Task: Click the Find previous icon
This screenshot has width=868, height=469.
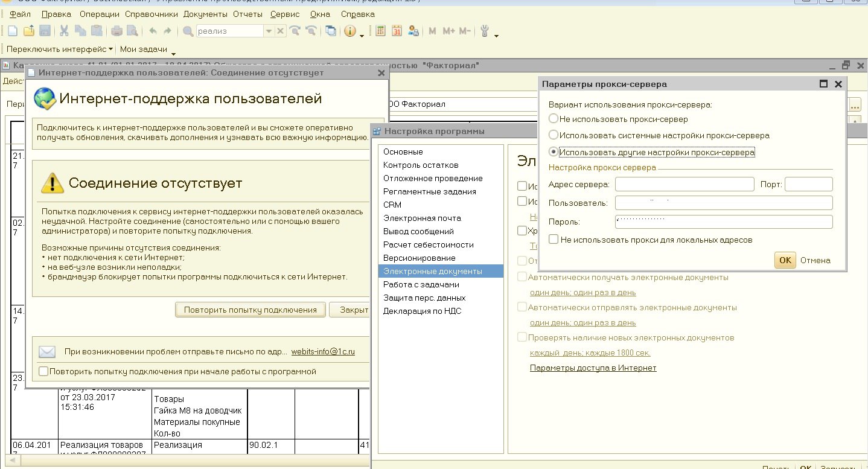Action: [311, 31]
